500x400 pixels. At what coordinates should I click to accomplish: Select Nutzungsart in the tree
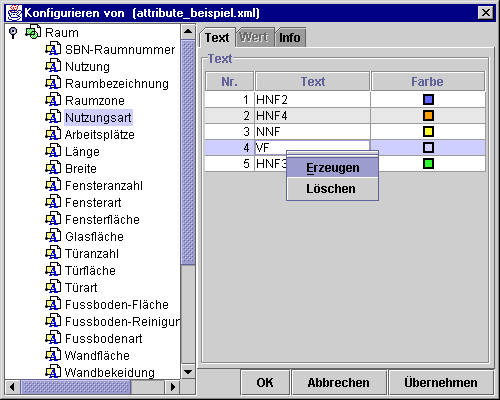tap(98, 117)
